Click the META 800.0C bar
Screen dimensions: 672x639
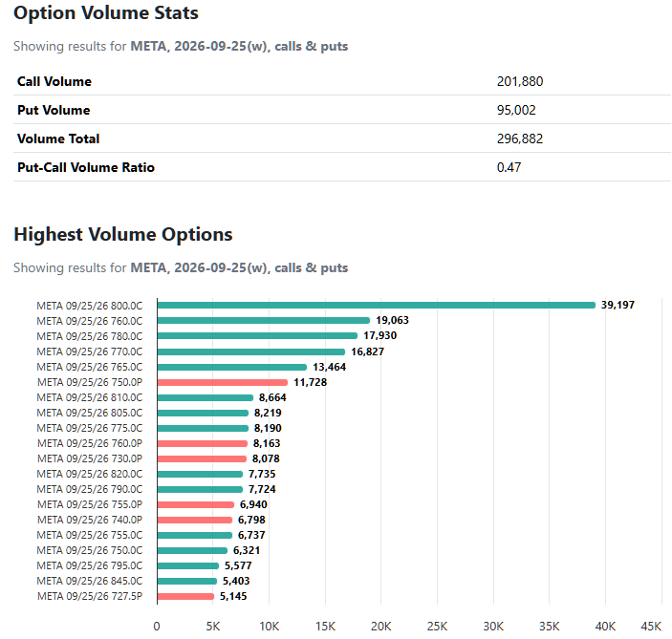pos(377,306)
